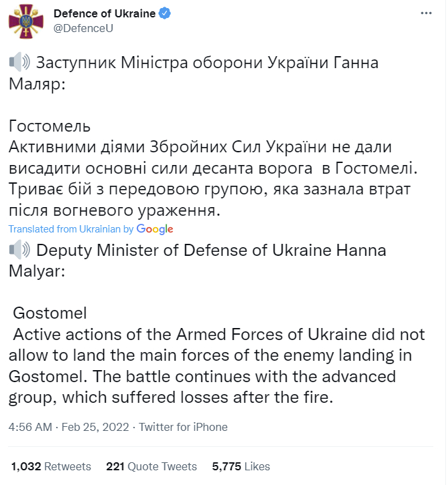The width and height of the screenshot is (448, 485).
Task: Click the "Translated from Ukrainian by" label
Action: (x=71, y=229)
